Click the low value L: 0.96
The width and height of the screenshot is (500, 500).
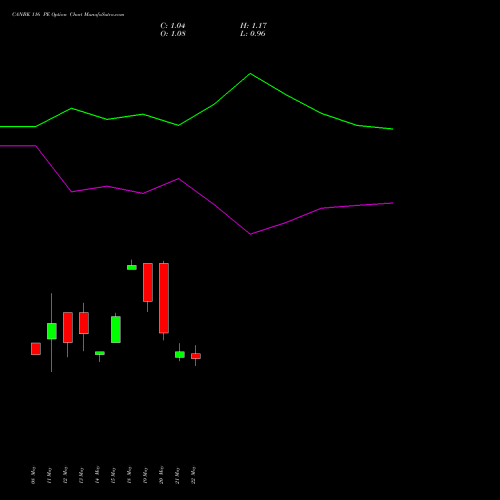253,34
